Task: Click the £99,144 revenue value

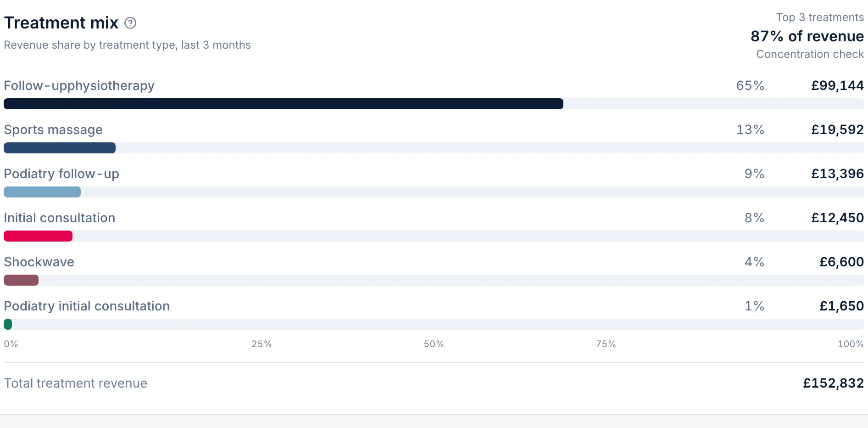Action: 837,85
